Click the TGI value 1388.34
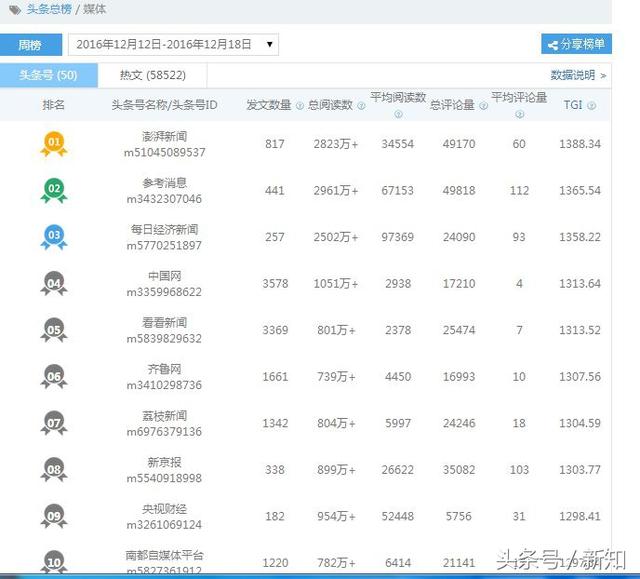 point(580,144)
